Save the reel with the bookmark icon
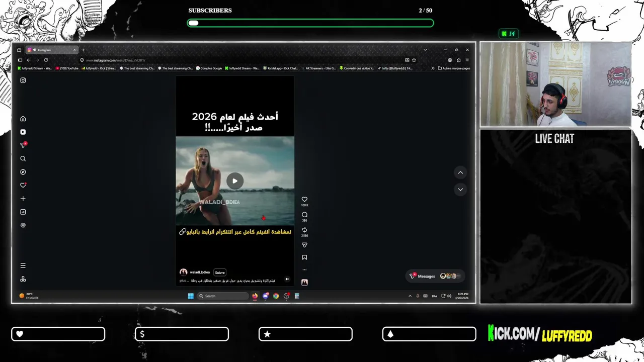This screenshot has height=362, width=644. click(x=304, y=257)
